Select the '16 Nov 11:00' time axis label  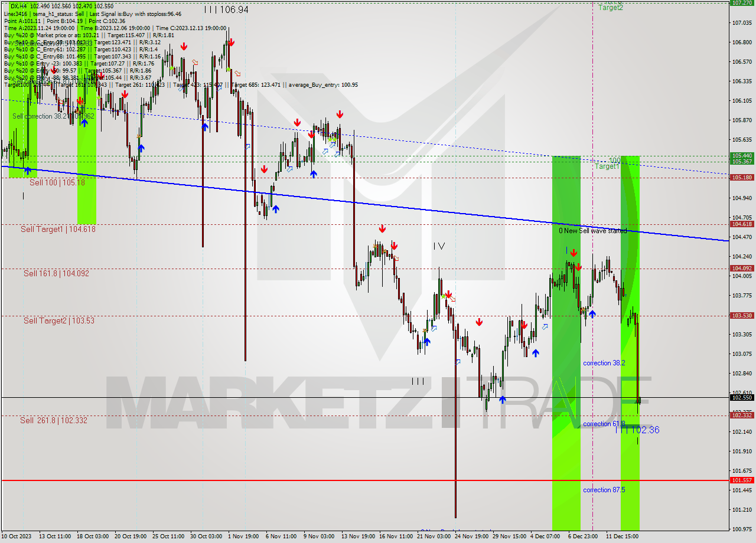(x=396, y=537)
